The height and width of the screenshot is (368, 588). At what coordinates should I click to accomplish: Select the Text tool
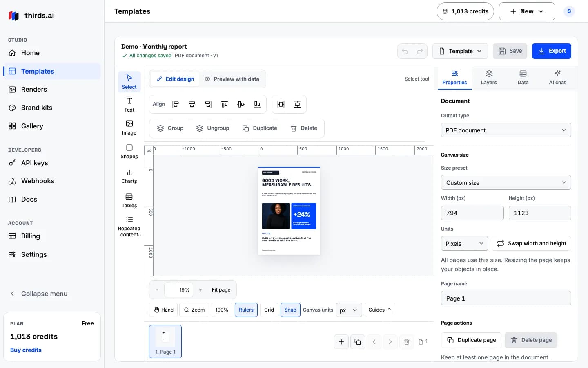coord(129,105)
